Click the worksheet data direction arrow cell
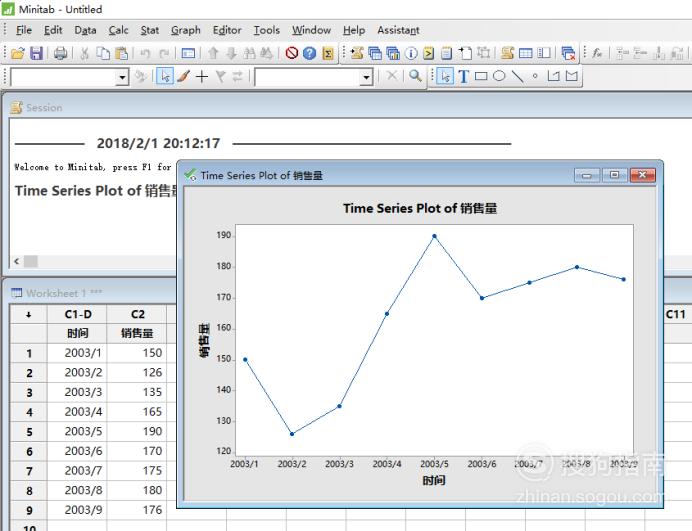Viewport: 692px width, 531px height. (x=29, y=315)
